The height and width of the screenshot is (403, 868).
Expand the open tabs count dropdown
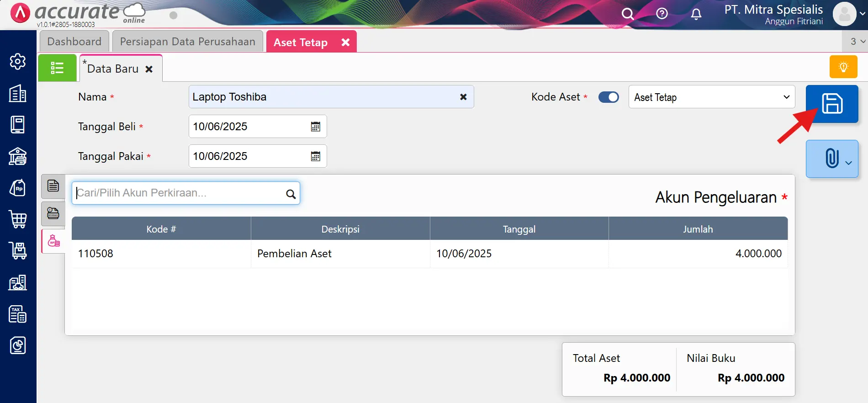coord(857,42)
